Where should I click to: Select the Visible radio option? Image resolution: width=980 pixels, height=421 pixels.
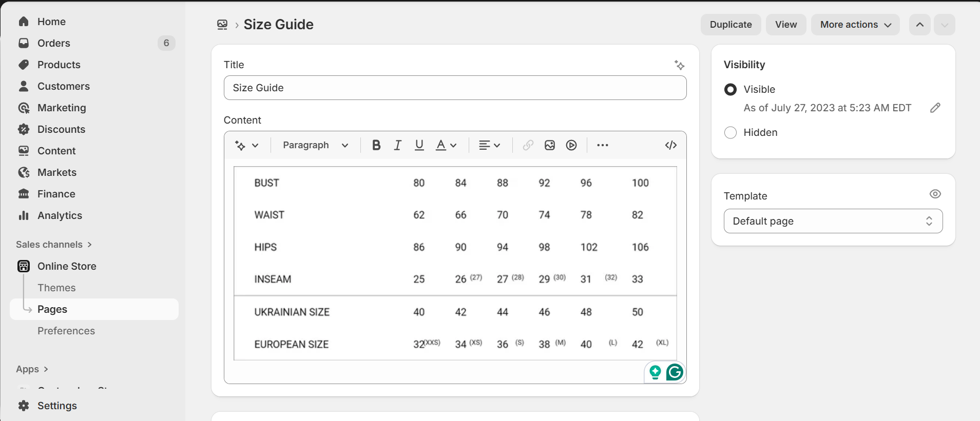(x=730, y=89)
